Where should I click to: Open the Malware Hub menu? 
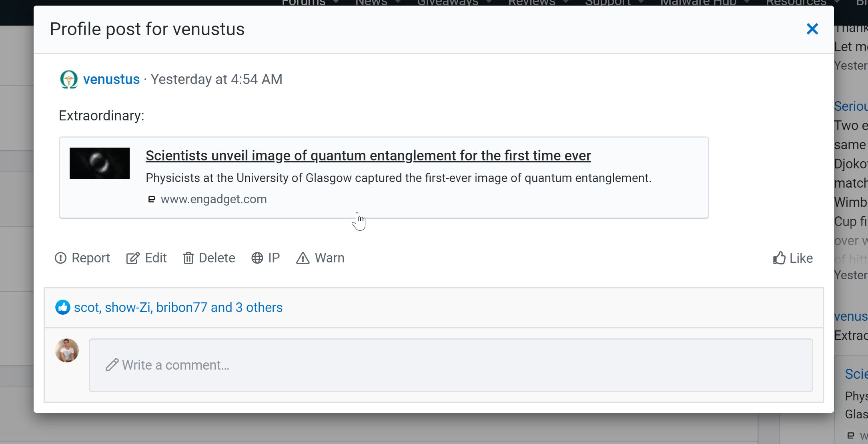[746, 2]
